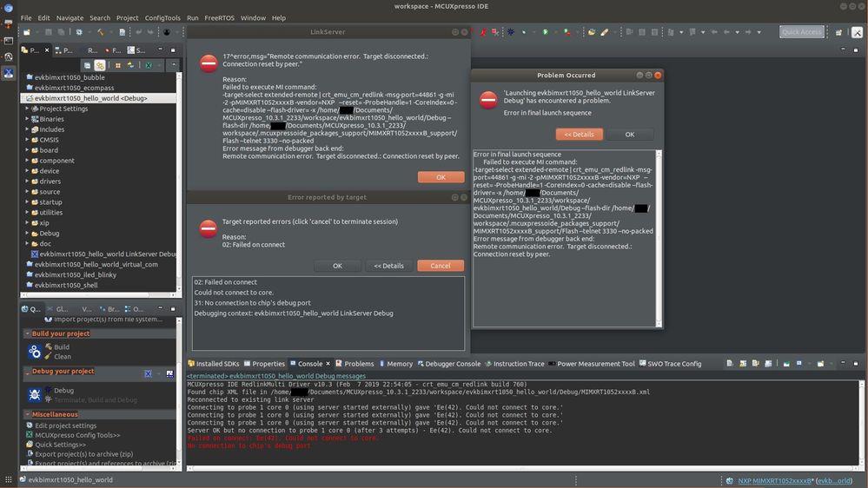Select evkbimxrt1050_ecompass project

[74, 88]
